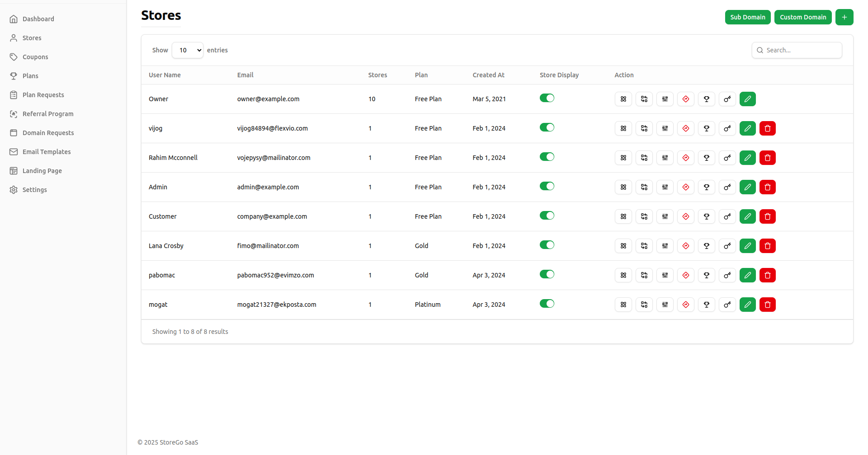
Task: Click the Custom Domain button
Action: [x=802, y=17]
